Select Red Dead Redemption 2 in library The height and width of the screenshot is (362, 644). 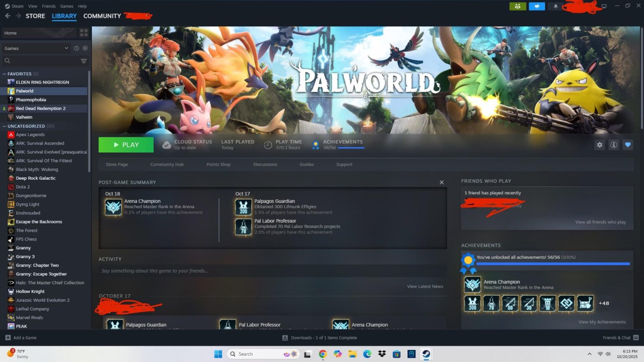click(41, 109)
